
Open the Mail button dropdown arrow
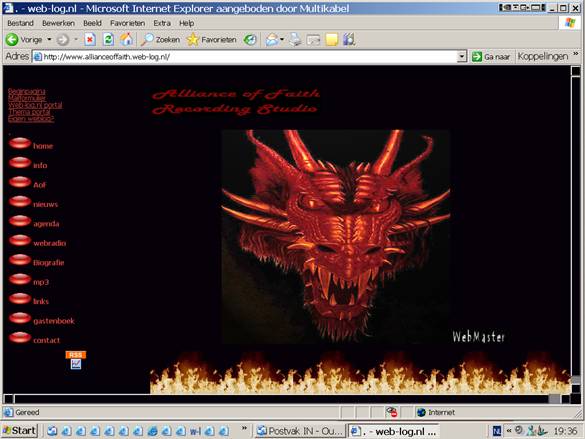(282, 40)
